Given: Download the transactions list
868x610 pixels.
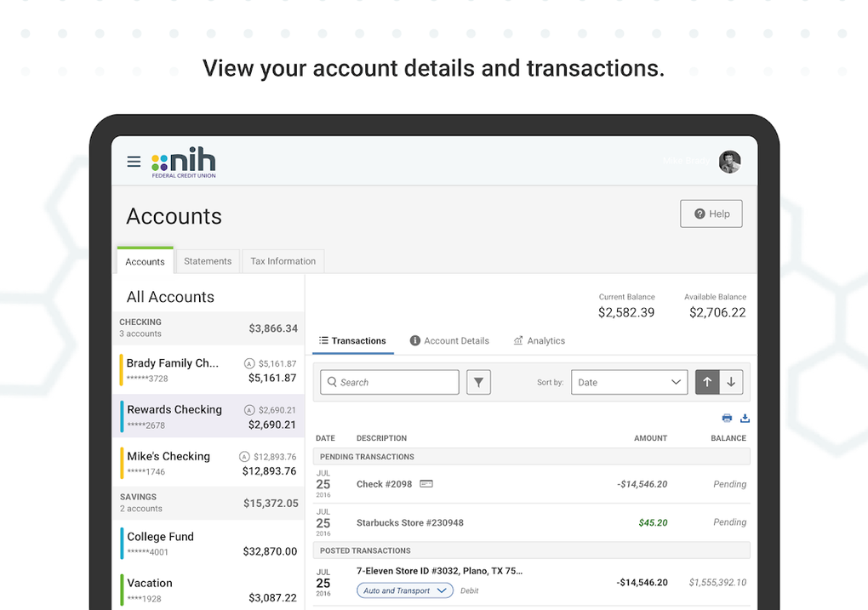Looking at the screenshot, I should click(x=745, y=418).
